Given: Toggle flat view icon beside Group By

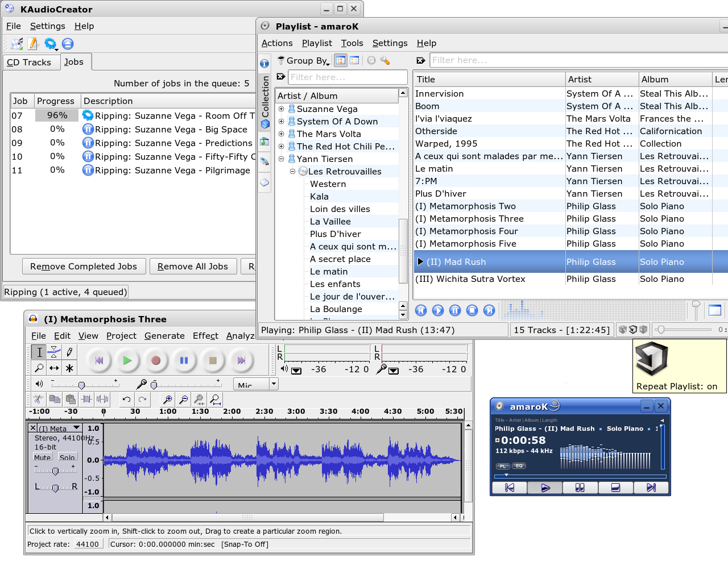Looking at the screenshot, I should [x=354, y=60].
